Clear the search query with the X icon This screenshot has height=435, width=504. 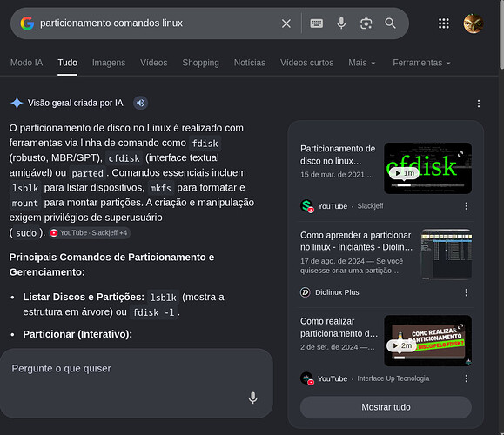[286, 23]
